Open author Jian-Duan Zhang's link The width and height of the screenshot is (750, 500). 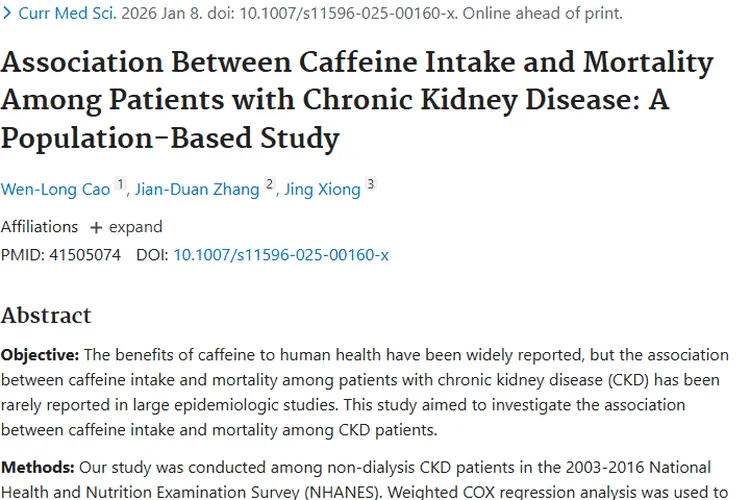197,189
